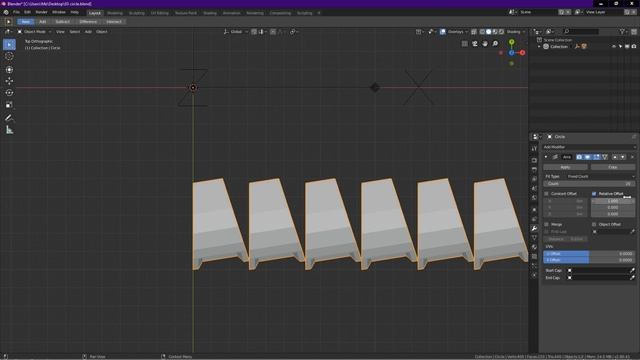
Task: Move the Array modifier up
Action: coord(615,157)
